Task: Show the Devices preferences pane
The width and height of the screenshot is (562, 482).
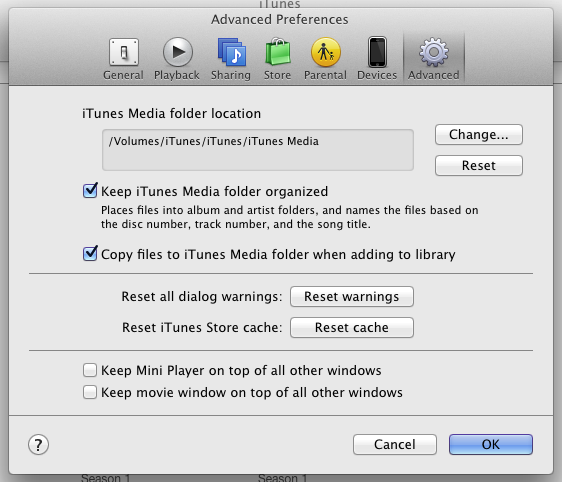Action: tap(377, 59)
